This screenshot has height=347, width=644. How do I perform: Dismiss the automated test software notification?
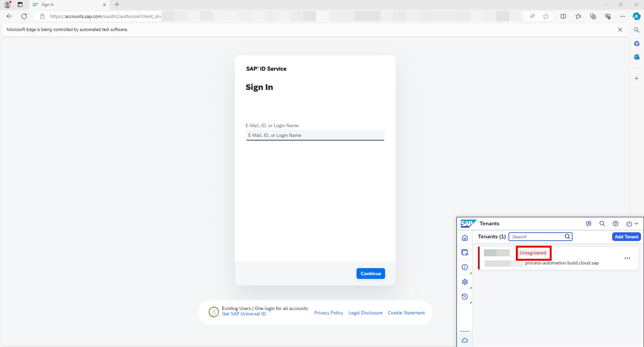coord(620,30)
